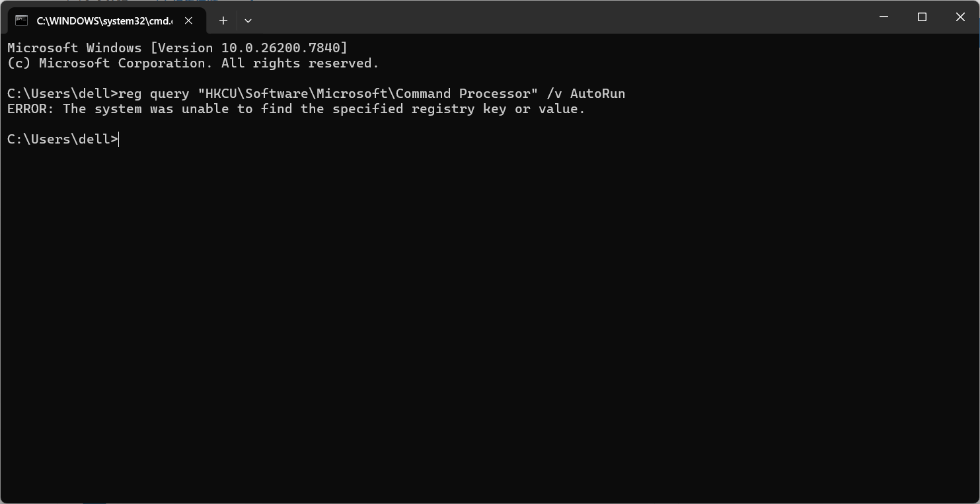Image resolution: width=980 pixels, height=504 pixels.
Task: Click 'registry key or value' error text
Action: pos(498,109)
